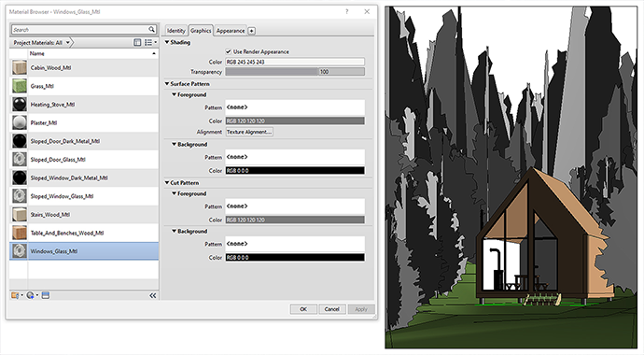The height and width of the screenshot is (355, 644).
Task: Select the Table_And_Benches_Wood_Mtl cube icon
Action: pyautogui.click(x=20, y=233)
